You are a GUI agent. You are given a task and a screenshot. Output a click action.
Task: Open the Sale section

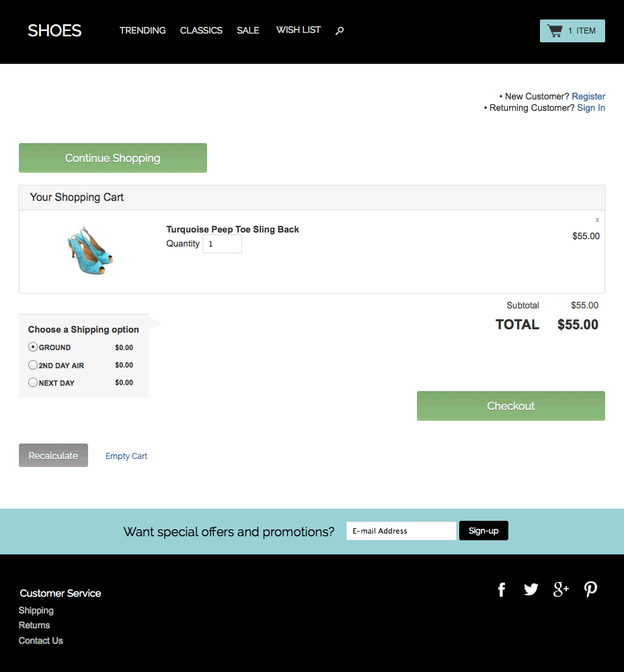click(x=248, y=30)
